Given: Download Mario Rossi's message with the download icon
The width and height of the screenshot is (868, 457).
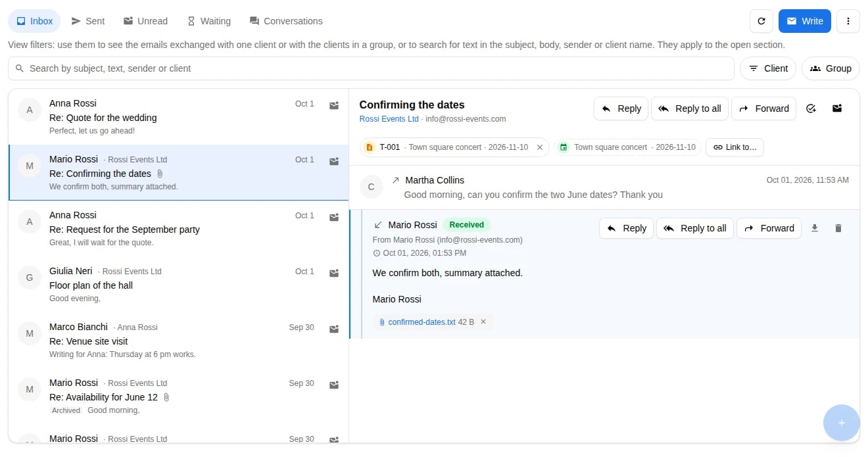Looking at the screenshot, I should tap(815, 228).
